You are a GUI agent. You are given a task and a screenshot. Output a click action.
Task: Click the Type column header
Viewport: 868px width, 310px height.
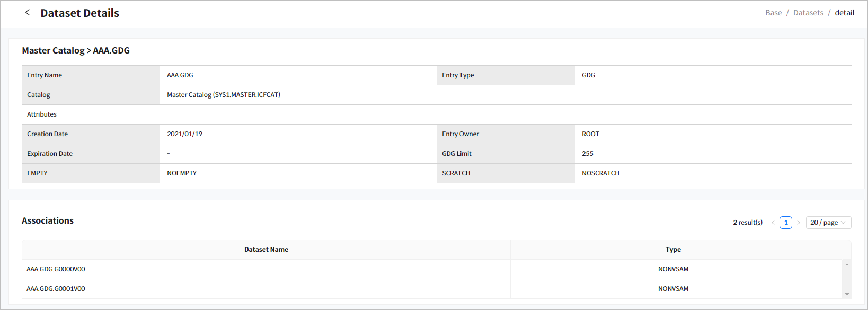[x=673, y=250]
